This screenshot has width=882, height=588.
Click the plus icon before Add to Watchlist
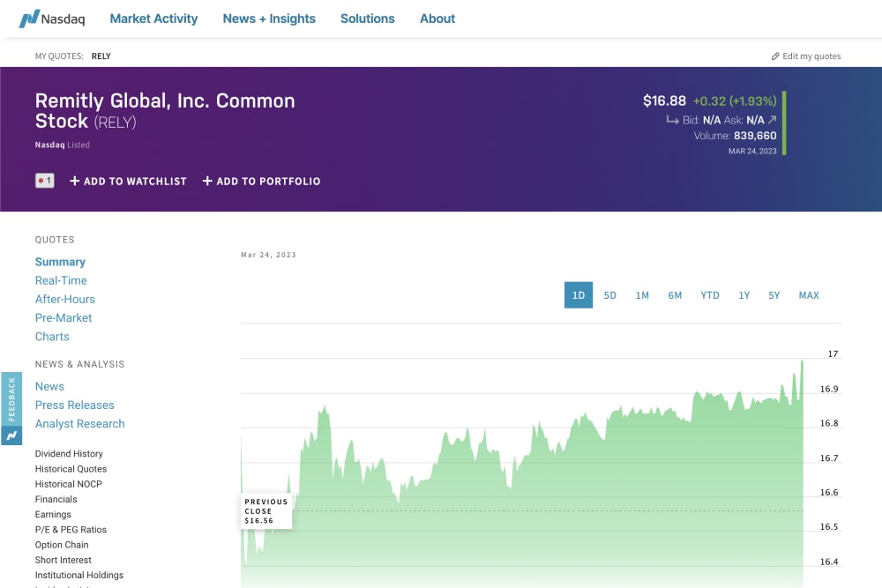point(74,181)
